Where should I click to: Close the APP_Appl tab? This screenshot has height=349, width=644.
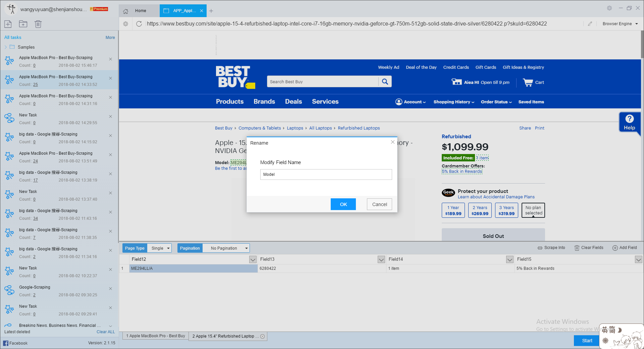pyautogui.click(x=202, y=11)
